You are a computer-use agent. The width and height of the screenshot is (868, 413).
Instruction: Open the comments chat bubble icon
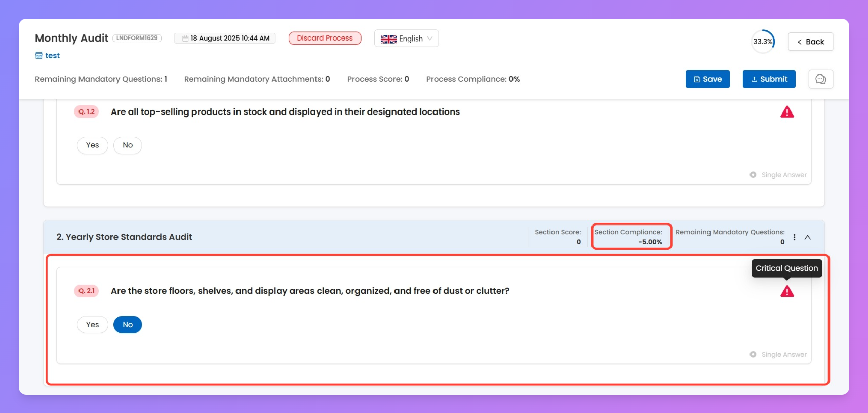[820, 79]
